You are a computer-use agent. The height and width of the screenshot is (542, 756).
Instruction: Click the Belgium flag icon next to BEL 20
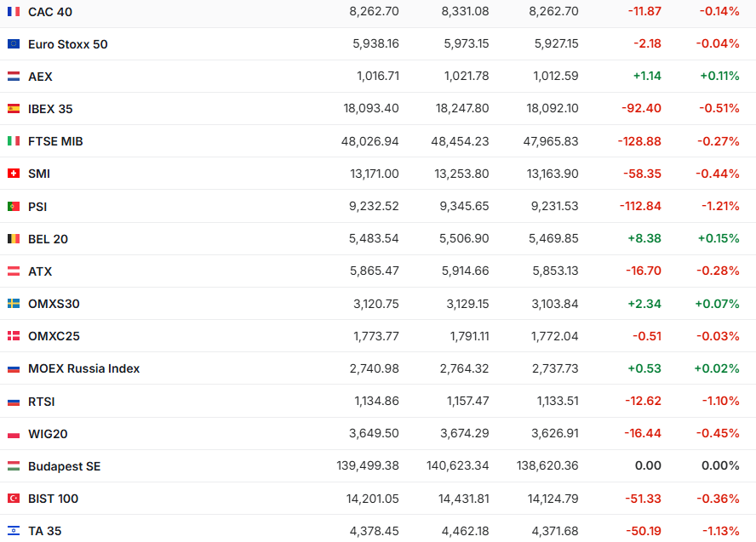14,239
